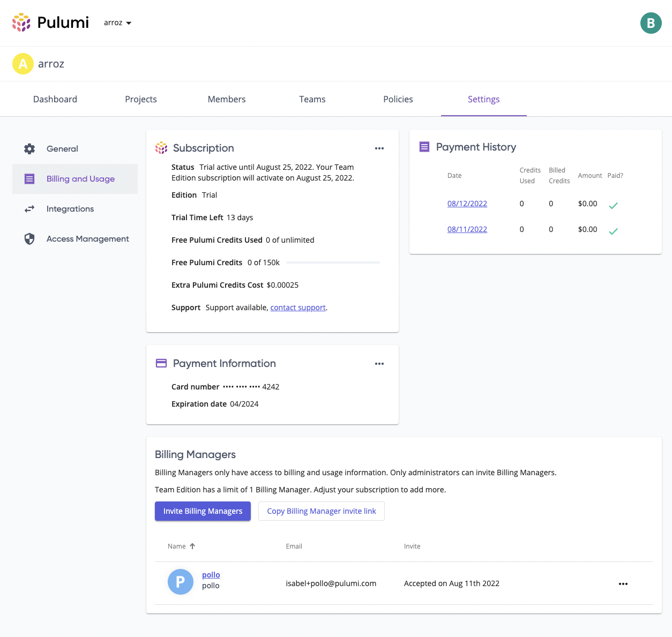Viewport: 672px width, 637px height.
Task: Click the Payment History Date column header
Action: pyautogui.click(x=454, y=176)
